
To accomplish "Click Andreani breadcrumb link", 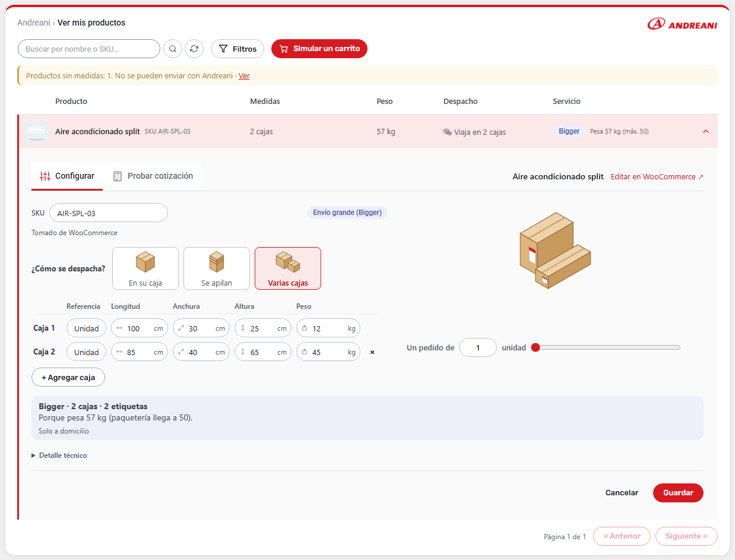I will coord(33,23).
